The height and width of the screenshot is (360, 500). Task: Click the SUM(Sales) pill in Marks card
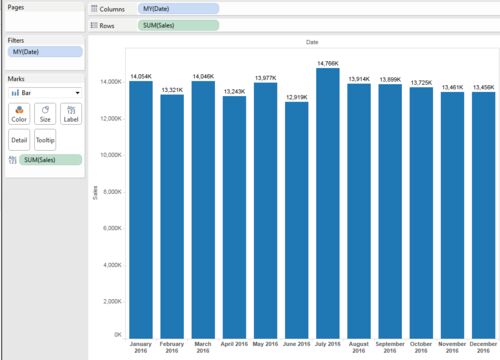click(50, 160)
